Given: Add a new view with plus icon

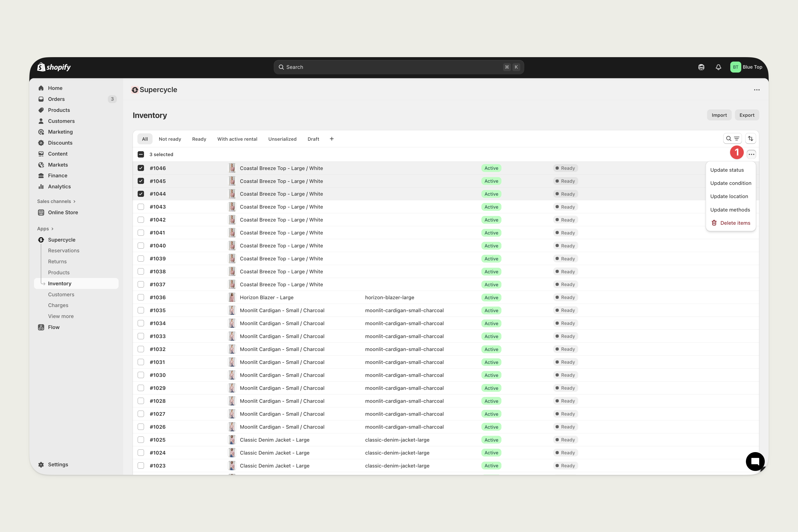Looking at the screenshot, I should (332, 139).
